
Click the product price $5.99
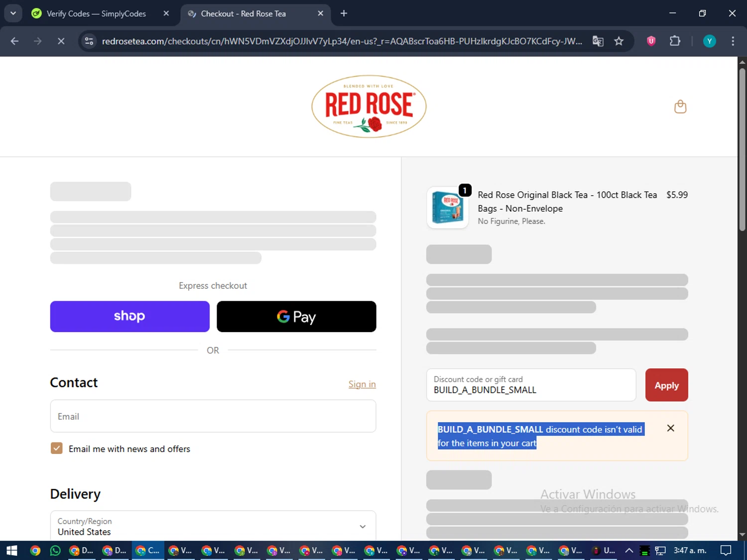677,195
